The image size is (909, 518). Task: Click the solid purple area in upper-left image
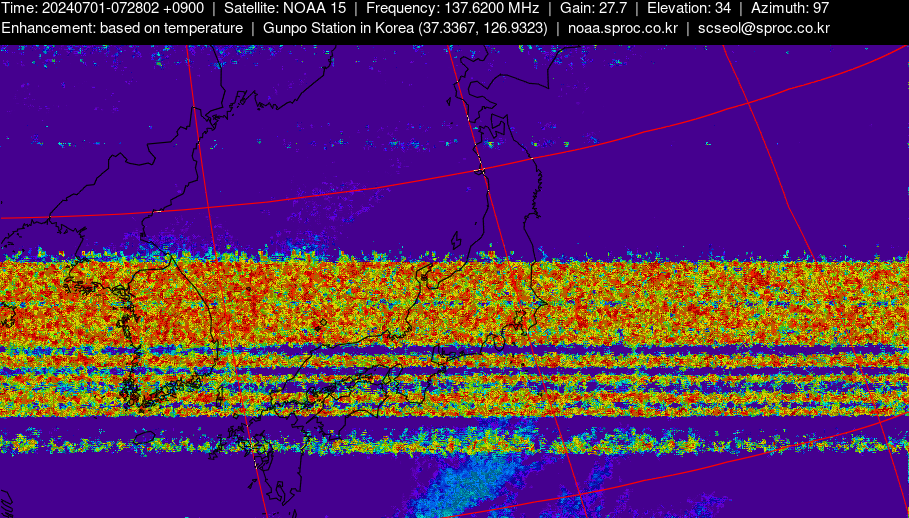point(80,100)
